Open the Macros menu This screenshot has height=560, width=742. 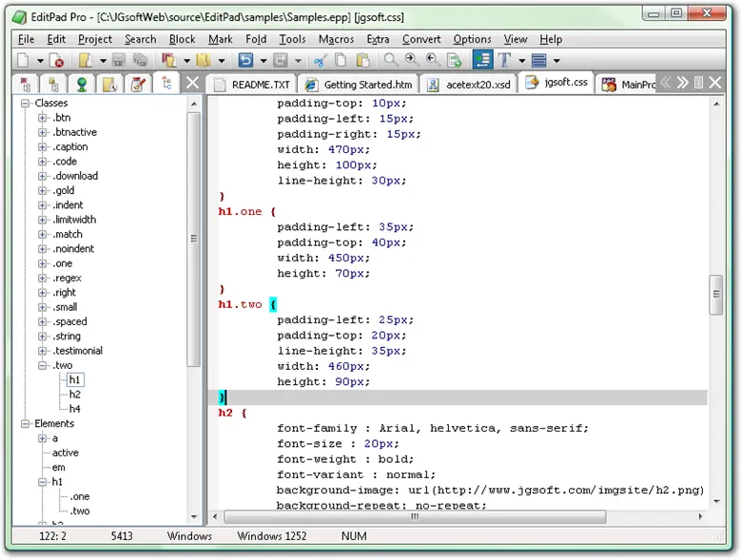click(x=336, y=39)
